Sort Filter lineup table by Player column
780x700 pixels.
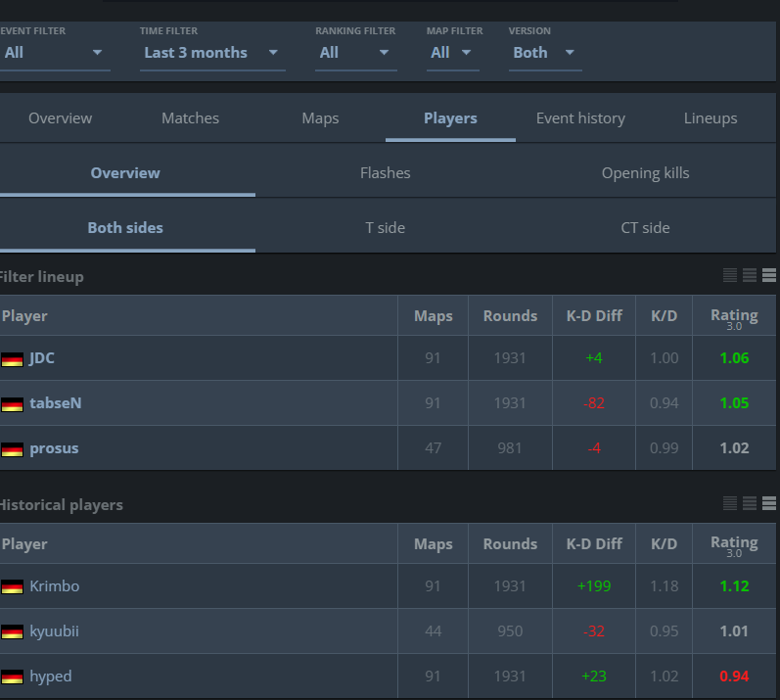(x=199, y=316)
